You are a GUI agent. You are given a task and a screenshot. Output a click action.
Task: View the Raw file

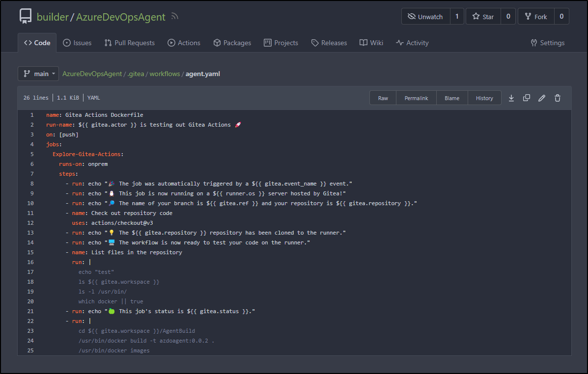(383, 98)
